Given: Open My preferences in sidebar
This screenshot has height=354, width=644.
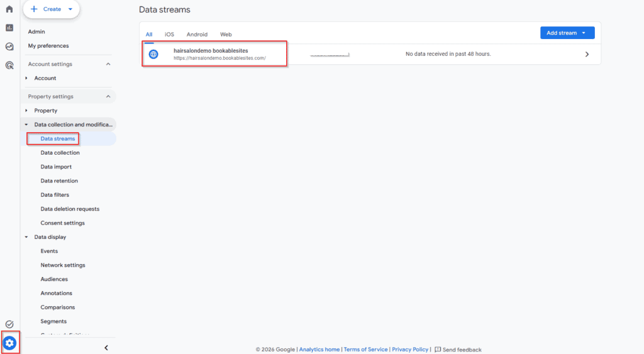Looking at the screenshot, I should click(48, 45).
